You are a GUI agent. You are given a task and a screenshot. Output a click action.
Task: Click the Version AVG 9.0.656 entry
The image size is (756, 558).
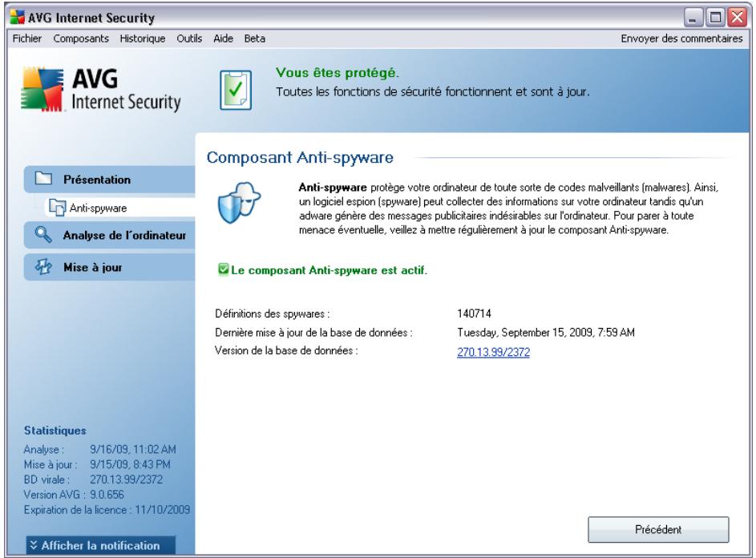point(74,495)
